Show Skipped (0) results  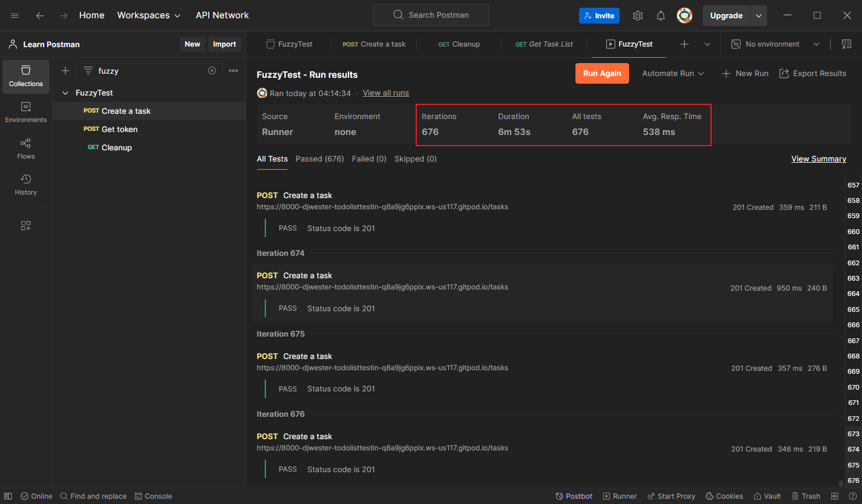coord(416,159)
